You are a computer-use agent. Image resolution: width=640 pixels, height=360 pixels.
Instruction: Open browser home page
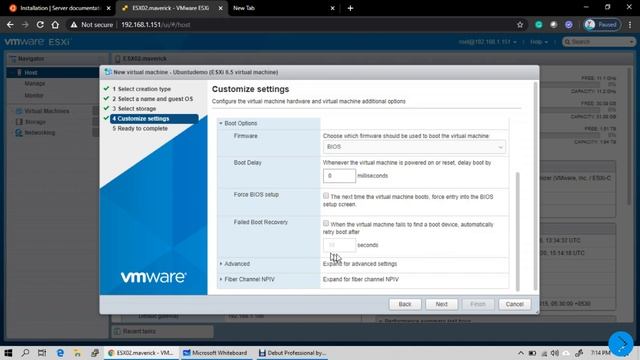(55, 25)
